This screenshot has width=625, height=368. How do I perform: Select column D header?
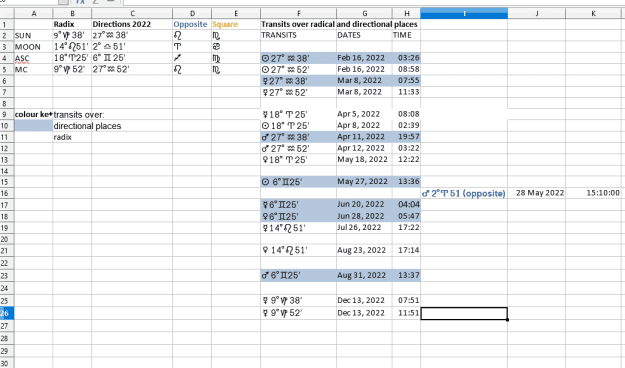[x=192, y=13]
